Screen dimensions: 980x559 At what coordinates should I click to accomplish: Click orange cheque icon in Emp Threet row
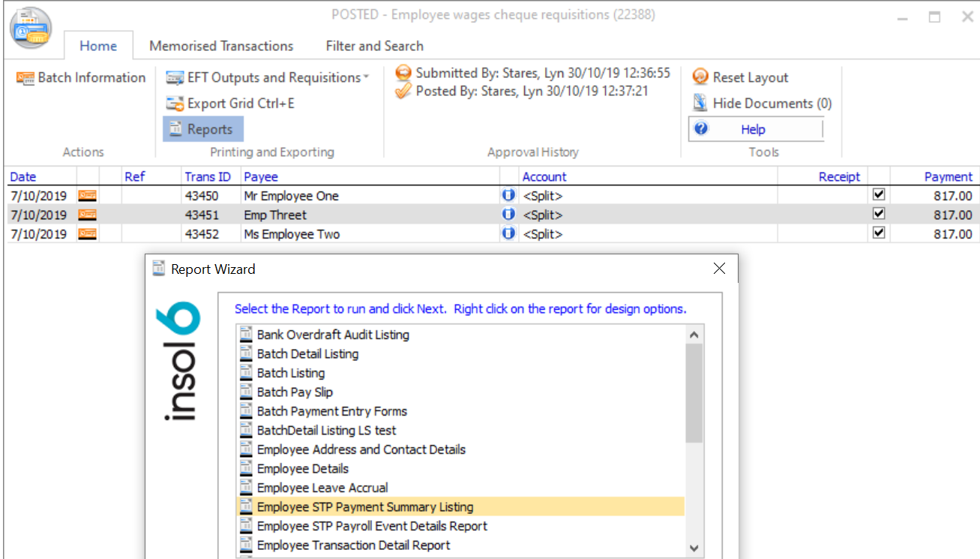click(88, 215)
